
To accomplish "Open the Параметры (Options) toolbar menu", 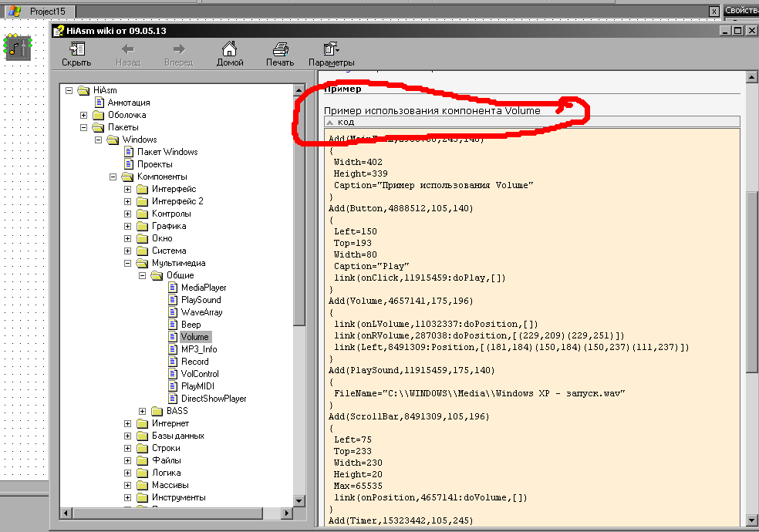I will 331,53.
